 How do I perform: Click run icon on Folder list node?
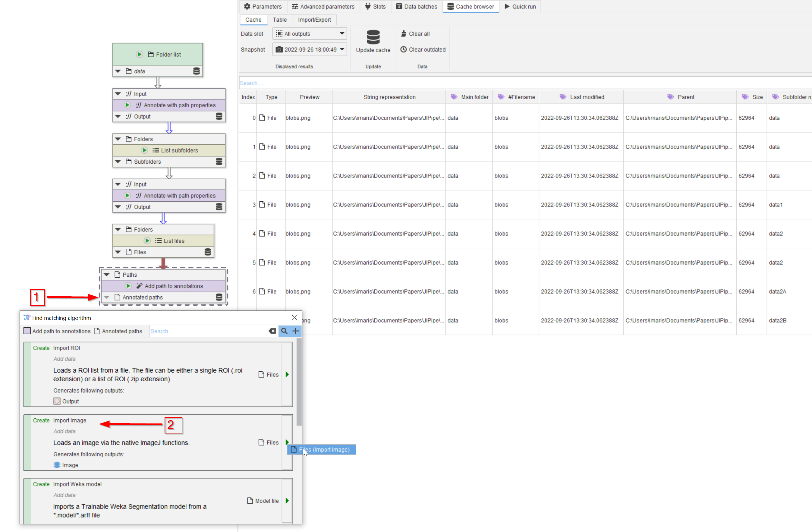139,54
